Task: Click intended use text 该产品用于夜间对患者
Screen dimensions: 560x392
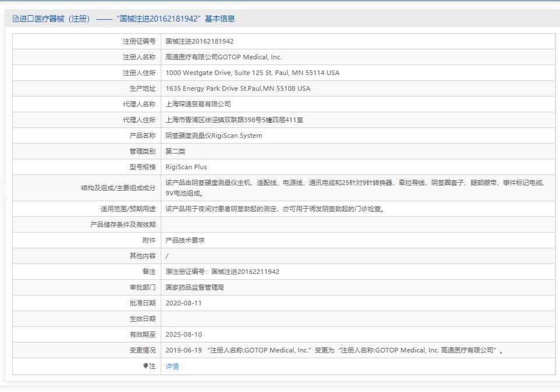Action: (x=275, y=209)
